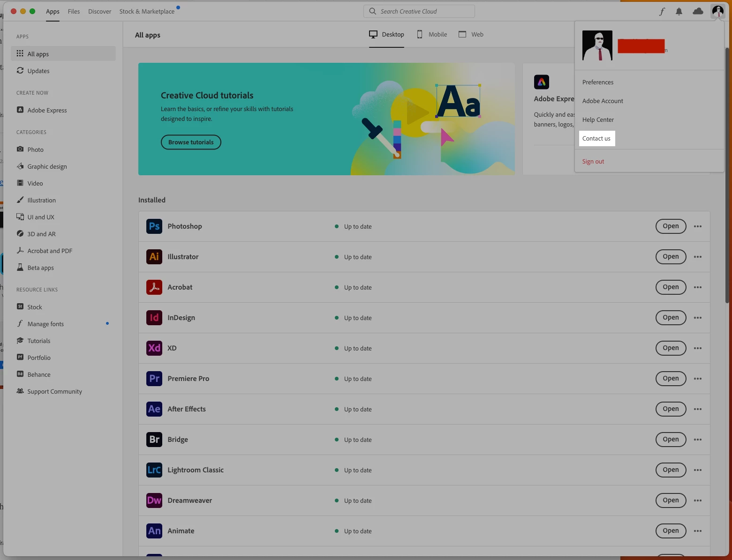Expand more options for Acrobat

698,287
